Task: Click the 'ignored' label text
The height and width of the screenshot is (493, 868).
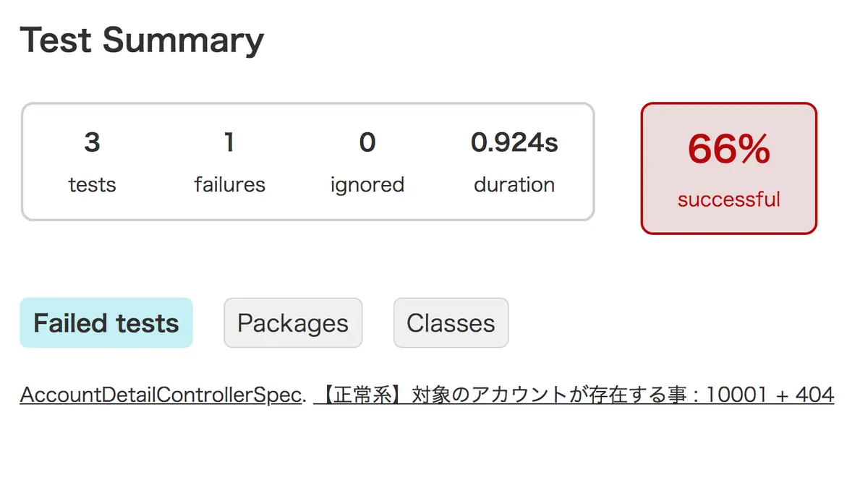Action: (367, 185)
